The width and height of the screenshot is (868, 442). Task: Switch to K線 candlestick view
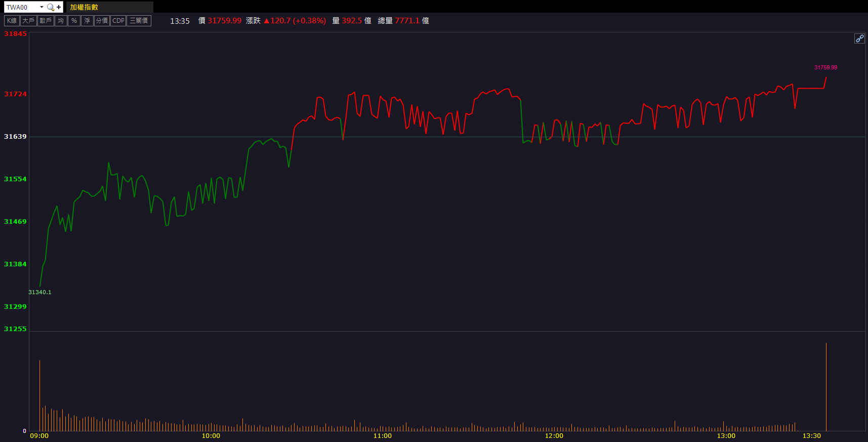coord(12,21)
